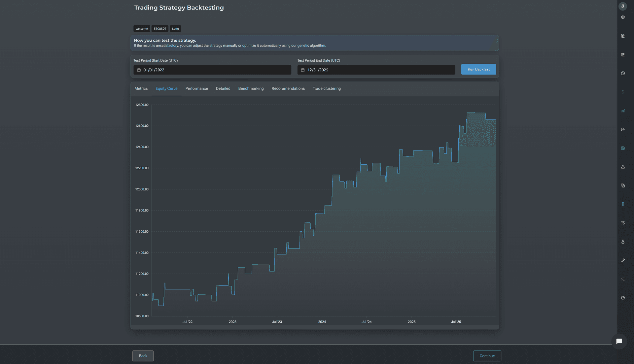Image resolution: width=634 pixels, height=364 pixels.
Task: Click the exit arrow icon in sidebar
Action: click(x=623, y=129)
